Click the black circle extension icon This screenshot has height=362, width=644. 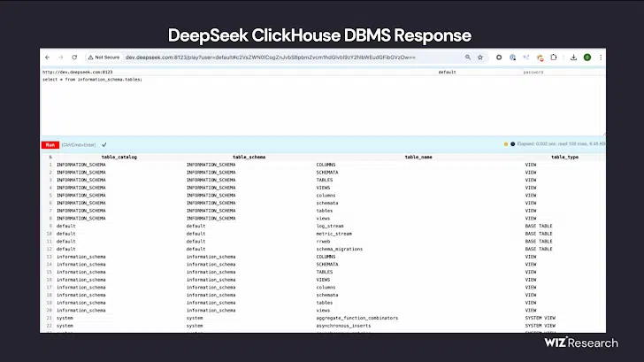[499, 58]
